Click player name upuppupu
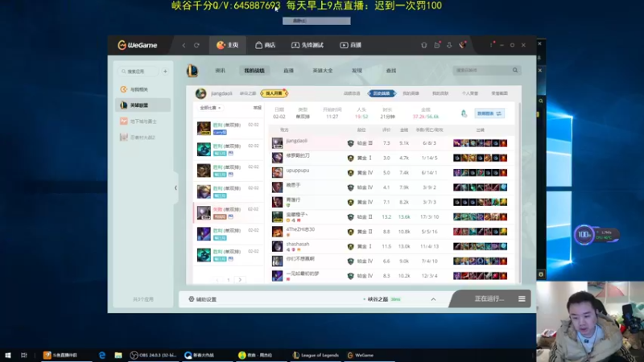The width and height of the screenshot is (644, 362). (298, 171)
